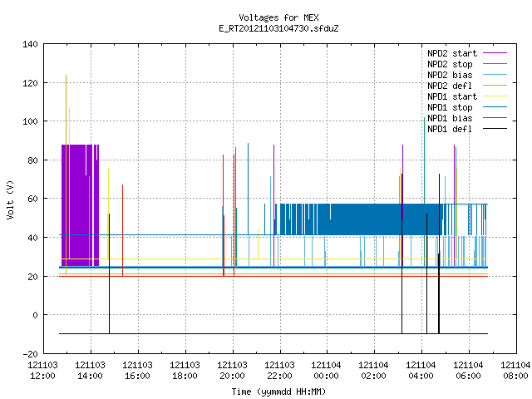Screen dimensions: 532x399
Task: Click the orange NPD2 defl legend line
Action: point(495,85)
